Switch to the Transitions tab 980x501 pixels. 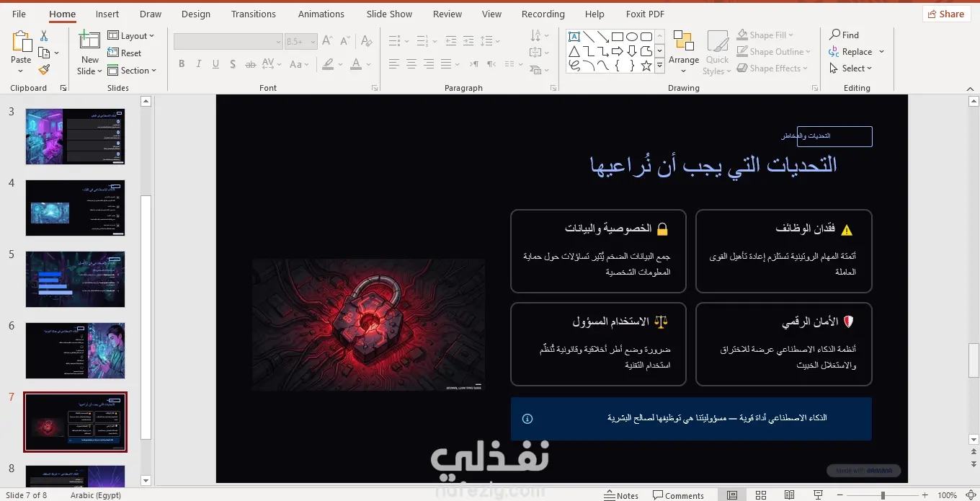[254, 14]
